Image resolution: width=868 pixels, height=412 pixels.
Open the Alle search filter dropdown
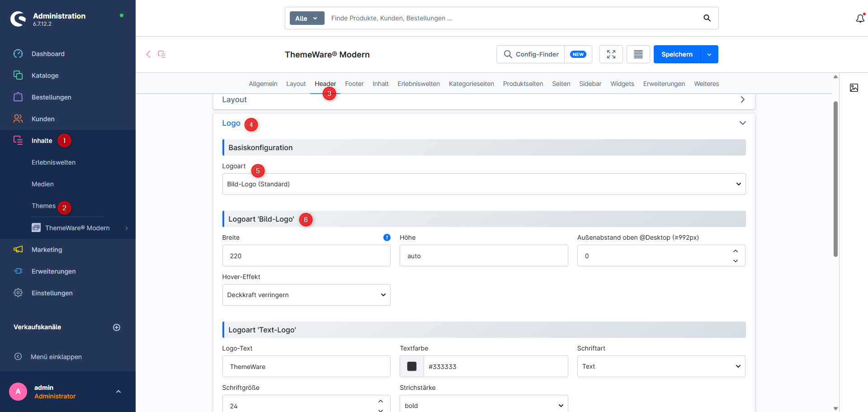307,18
